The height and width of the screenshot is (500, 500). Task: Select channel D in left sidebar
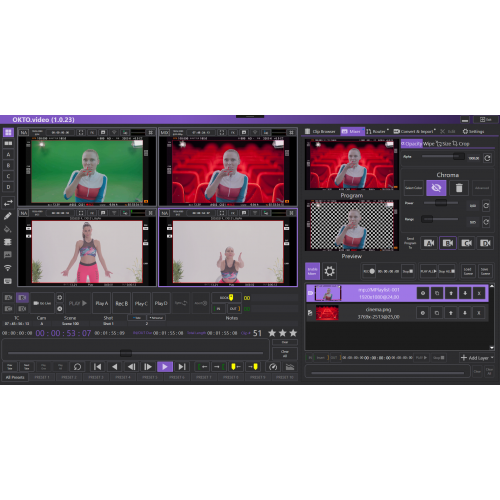8,187
